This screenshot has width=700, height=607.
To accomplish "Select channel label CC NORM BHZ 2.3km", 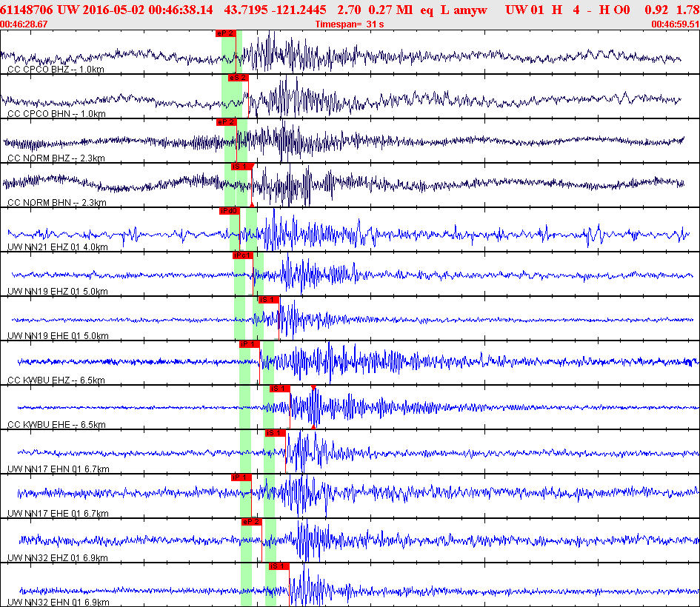I will click(x=56, y=158).
